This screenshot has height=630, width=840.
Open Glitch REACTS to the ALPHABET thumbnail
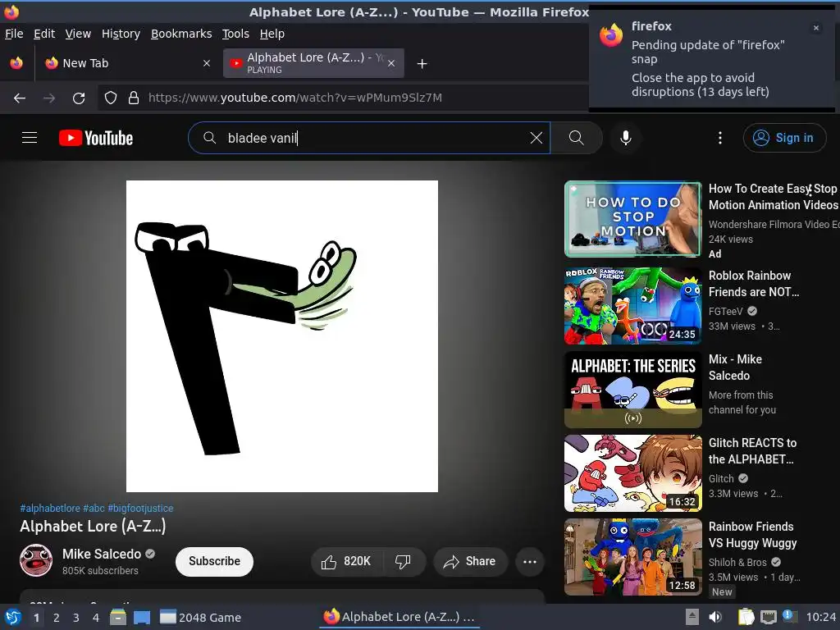(632, 473)
